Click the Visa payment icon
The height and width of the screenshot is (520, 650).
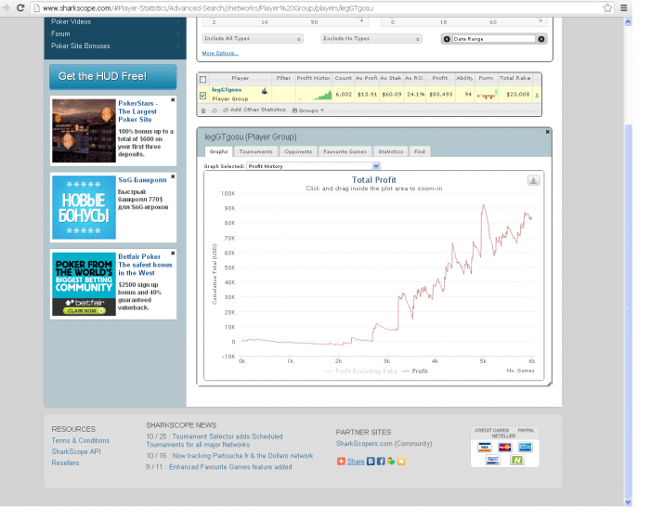coord(484,447)
